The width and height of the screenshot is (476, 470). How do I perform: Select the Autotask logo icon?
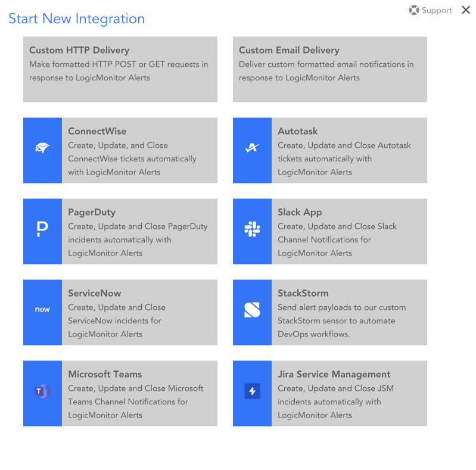pyautogui.click(x=252, y=148)
